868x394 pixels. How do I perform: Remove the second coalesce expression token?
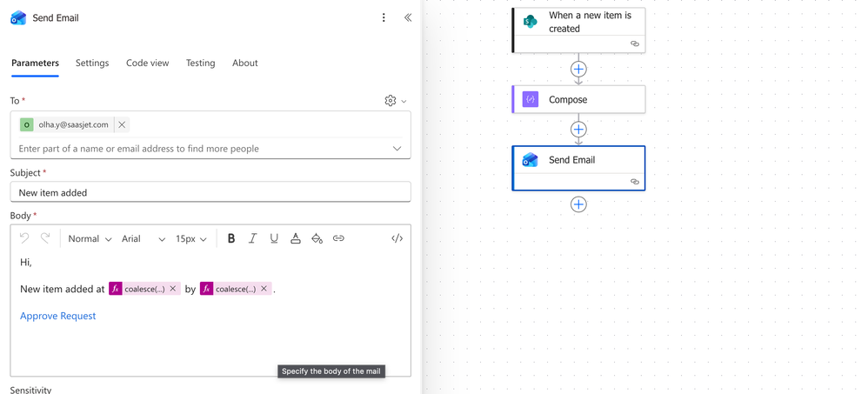tap(264, 289)
